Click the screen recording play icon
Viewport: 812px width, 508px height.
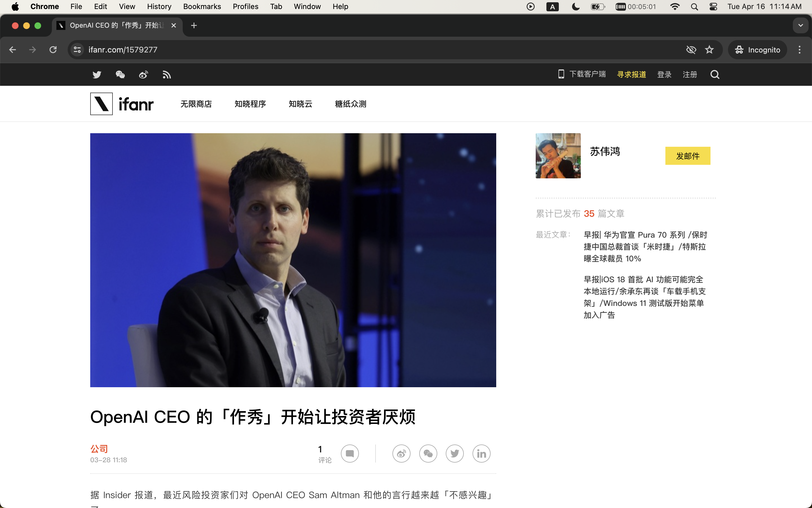click(x=531, y=6)
